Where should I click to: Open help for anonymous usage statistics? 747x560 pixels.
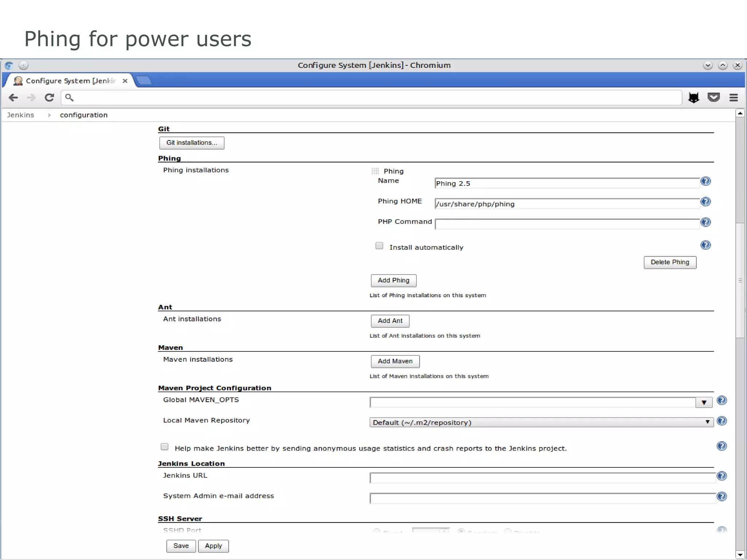[722, 446]
